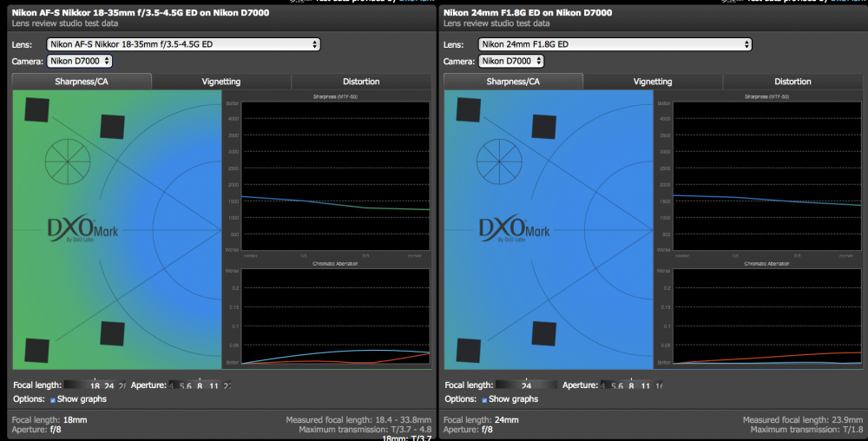Open the Camera dropdown in the 24mm F1.8G panel
Screen dimensions: 868x441
[511, 61]
